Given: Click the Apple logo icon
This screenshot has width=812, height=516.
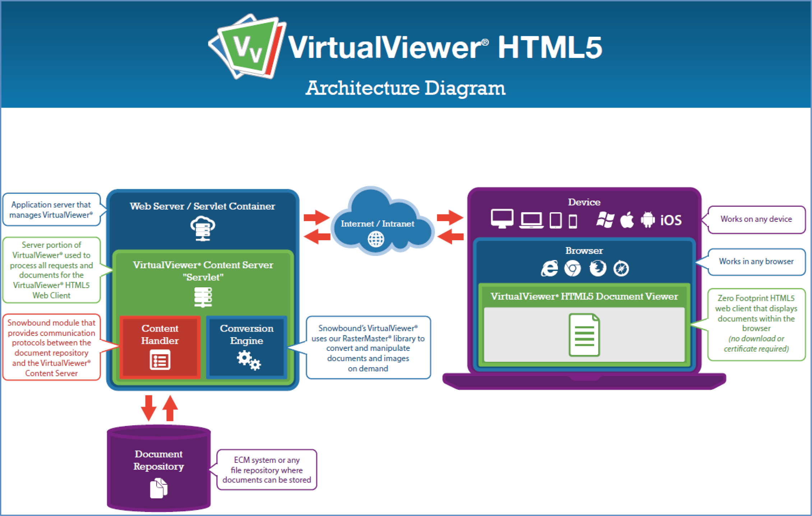Looking at the screenshot, I should (x=627, y=219).
